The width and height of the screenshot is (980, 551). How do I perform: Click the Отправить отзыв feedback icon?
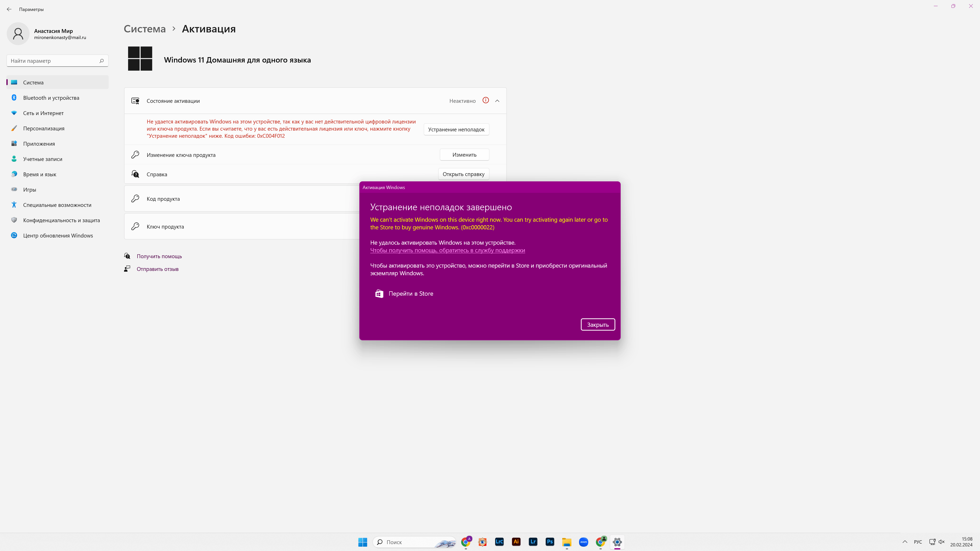127,269
